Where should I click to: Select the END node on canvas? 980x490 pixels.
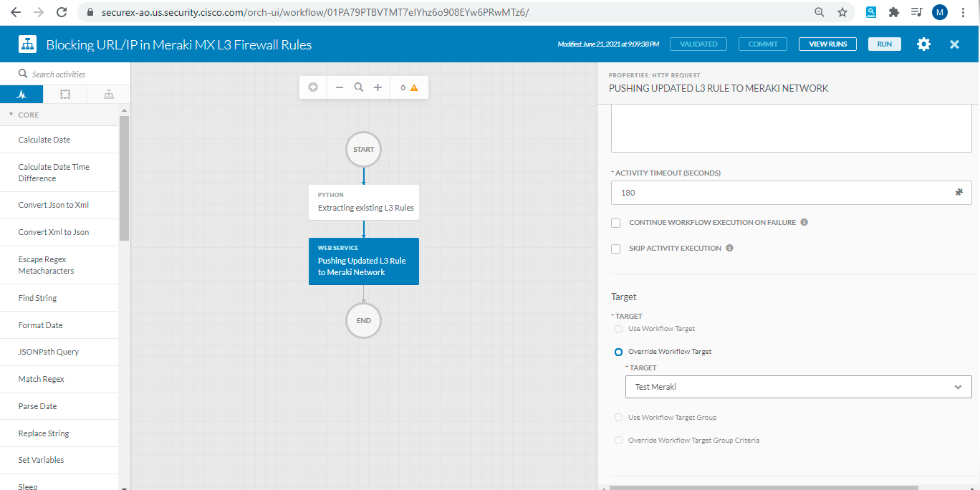[363, 320]
